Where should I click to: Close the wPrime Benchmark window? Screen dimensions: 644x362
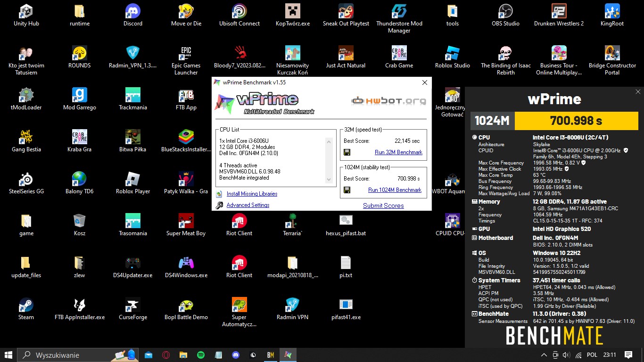tap(425, 82)
